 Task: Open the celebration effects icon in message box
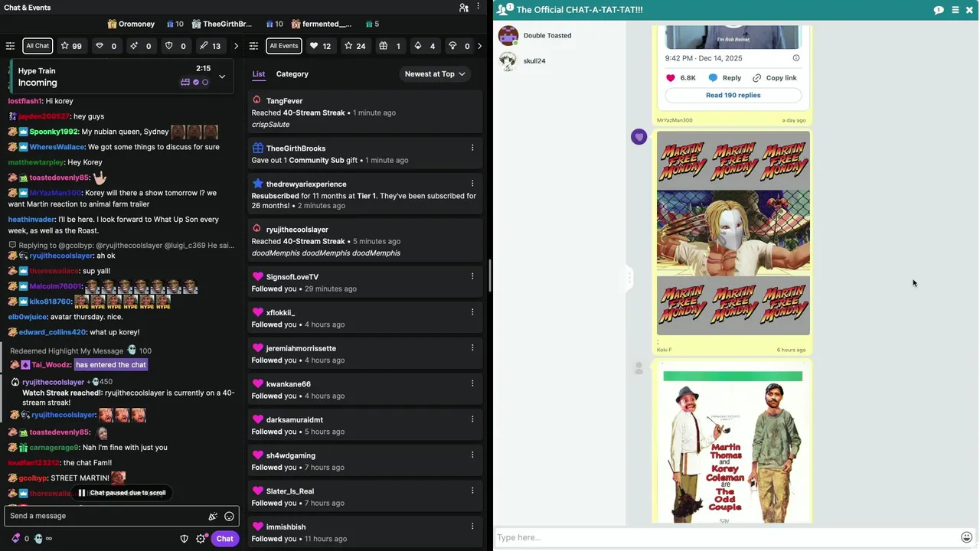213,516
